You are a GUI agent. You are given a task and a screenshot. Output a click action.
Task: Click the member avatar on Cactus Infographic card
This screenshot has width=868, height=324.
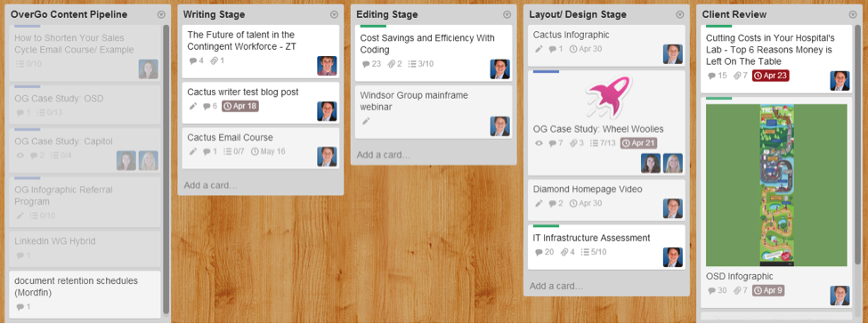(x=673, y=54)
